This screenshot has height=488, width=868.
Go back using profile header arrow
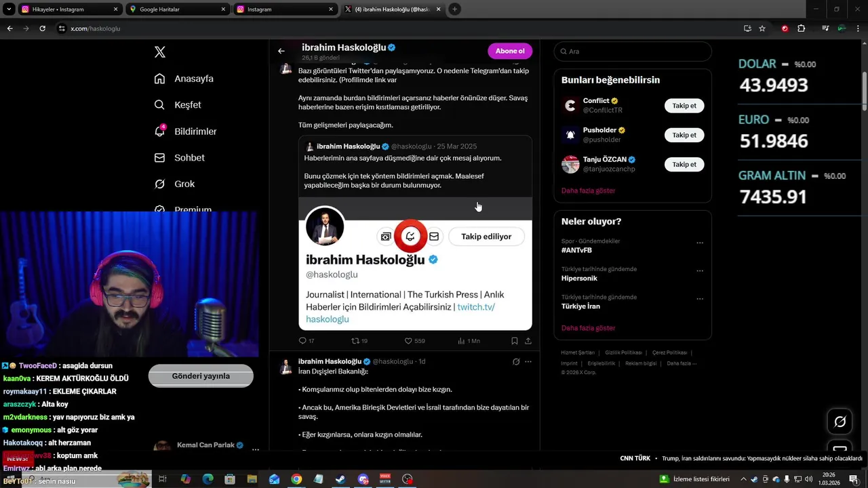click(x=281, y=51)
